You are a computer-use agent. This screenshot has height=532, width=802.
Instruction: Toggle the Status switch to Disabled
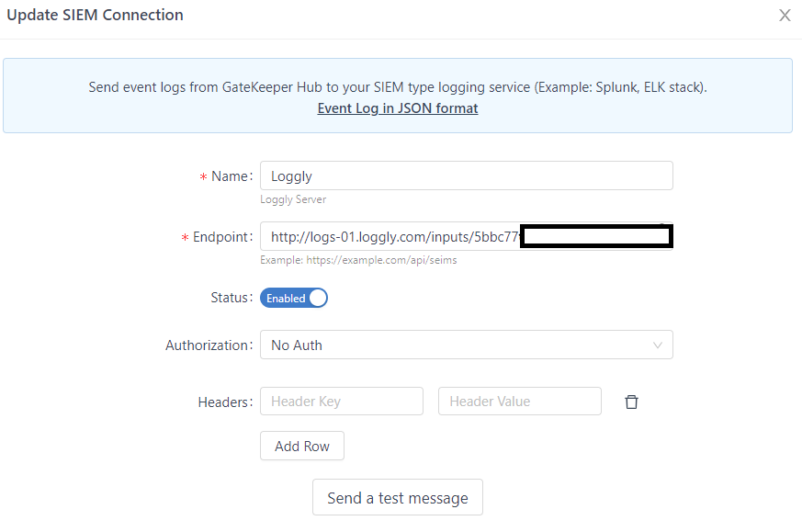point(293,297)
